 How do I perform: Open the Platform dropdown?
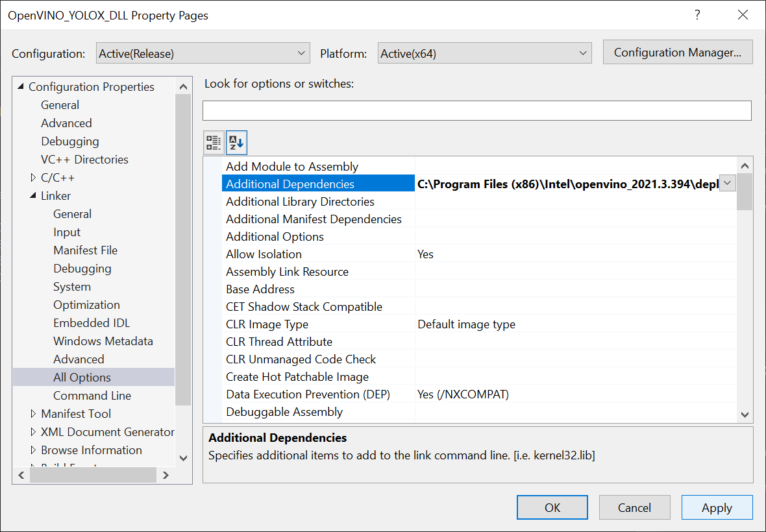(485, 53)
